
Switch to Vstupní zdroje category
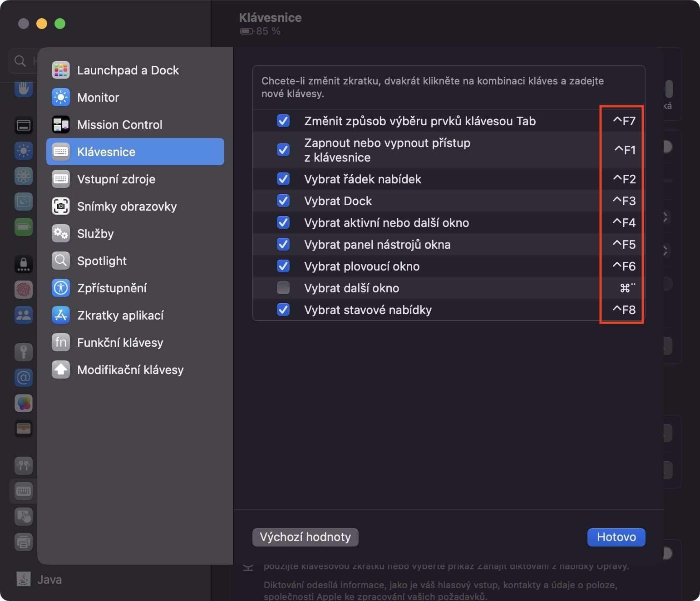coord(116,179)
